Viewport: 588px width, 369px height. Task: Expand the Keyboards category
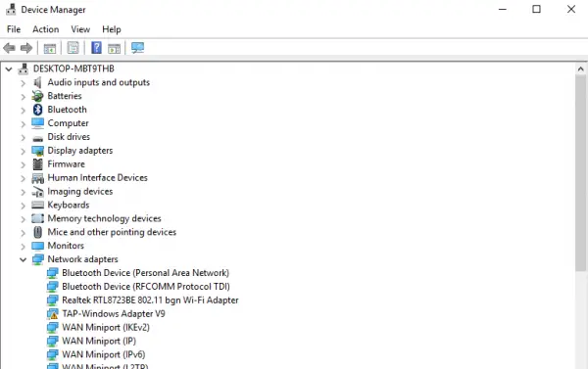coord(23,206)
